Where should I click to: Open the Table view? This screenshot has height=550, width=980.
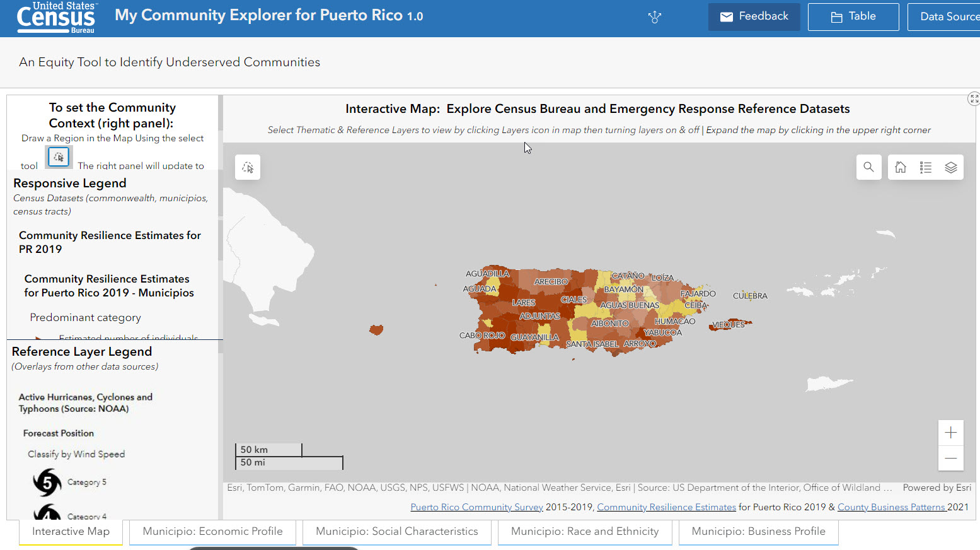point(853,17)
